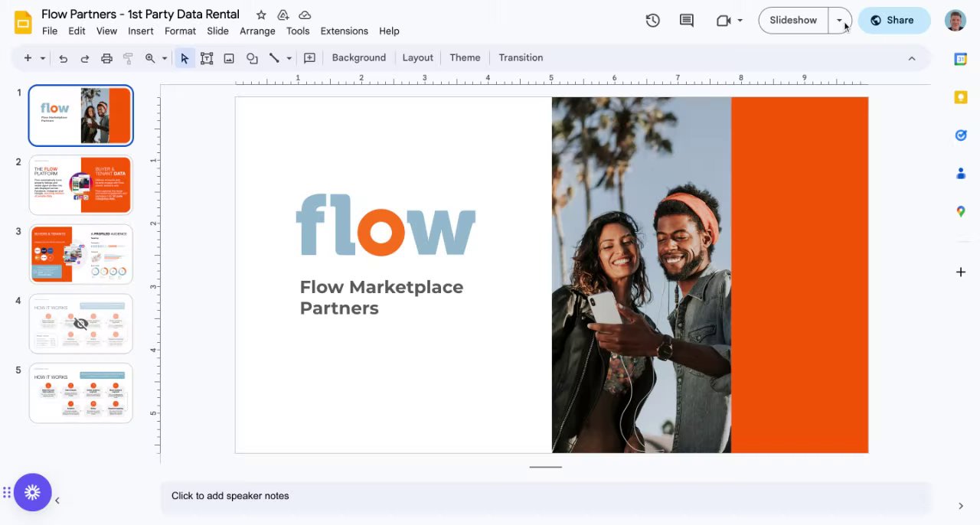980x525 pixels.
Task: Select the line tool
Action: pyautogui.click(x=274, y=58)
